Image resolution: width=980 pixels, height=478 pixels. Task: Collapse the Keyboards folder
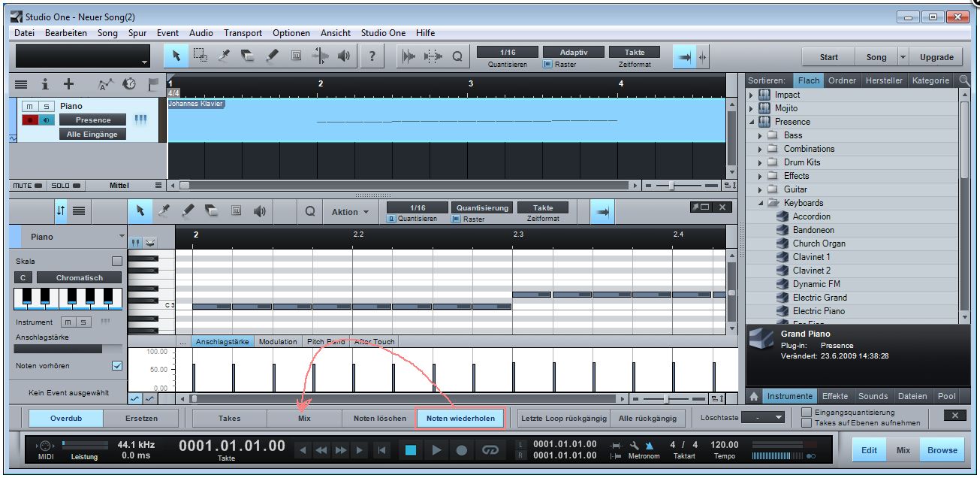click(760, 203)
